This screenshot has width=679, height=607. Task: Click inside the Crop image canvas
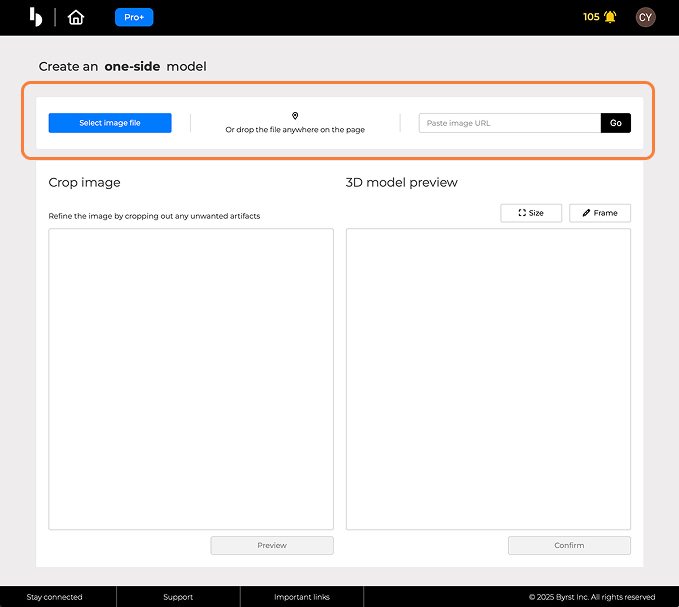pos(191,379)
